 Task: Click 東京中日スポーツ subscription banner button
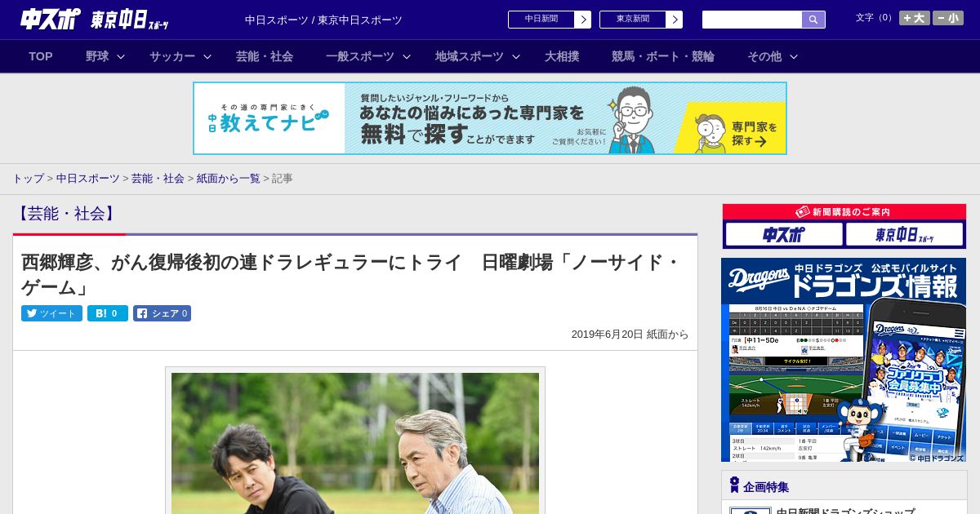pos(904,235)
